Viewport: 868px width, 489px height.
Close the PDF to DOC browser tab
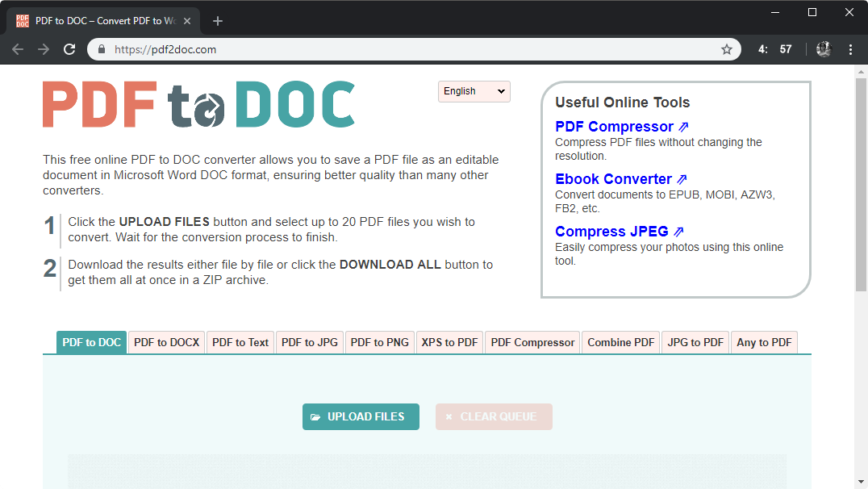pyautogui.click(x=187, y=21)
